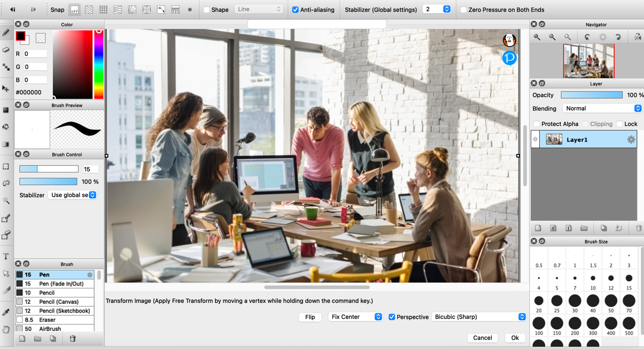Select the Fill rectangle tool
This screenshot has width=644, height=349.
click(6, 110)
